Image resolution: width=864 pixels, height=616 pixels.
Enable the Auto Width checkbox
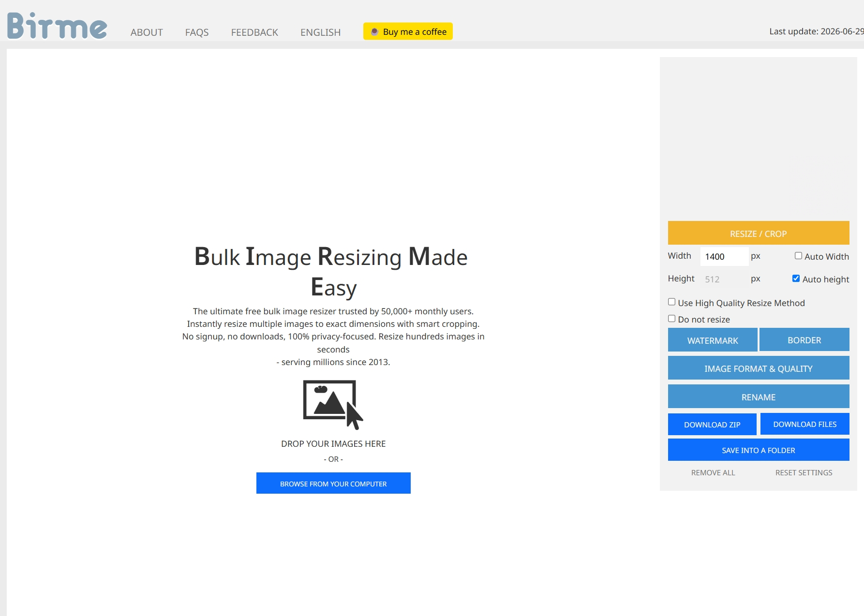click(798, 256)
